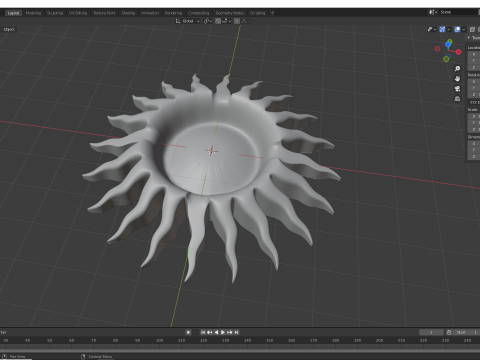Click the timeline horizontal scrollbar
The height and width of the screenshot is (360, 480).
(x=240, y=351)
